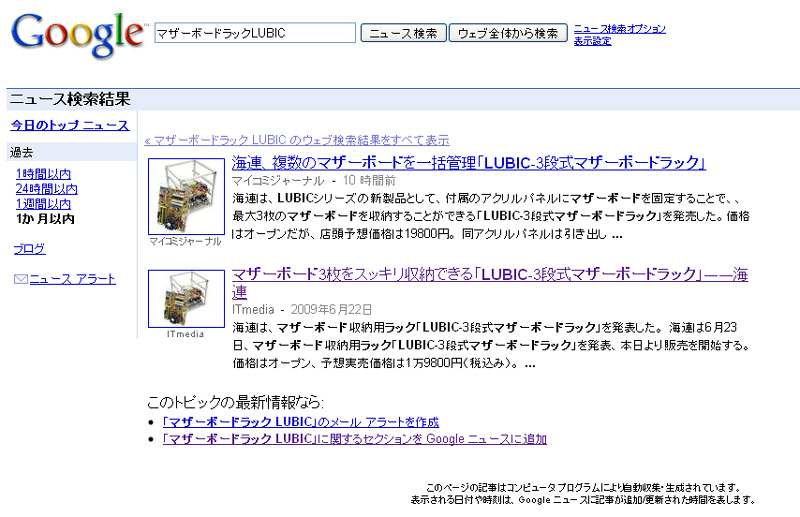Click the ニュース検索結果 heading
Viewport: 800px width, 517px height.
[70, 99]
